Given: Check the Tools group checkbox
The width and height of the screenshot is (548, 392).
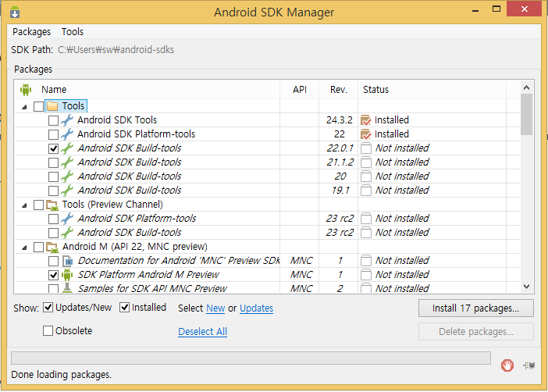Looking at the screenshot, I should 38,106.
